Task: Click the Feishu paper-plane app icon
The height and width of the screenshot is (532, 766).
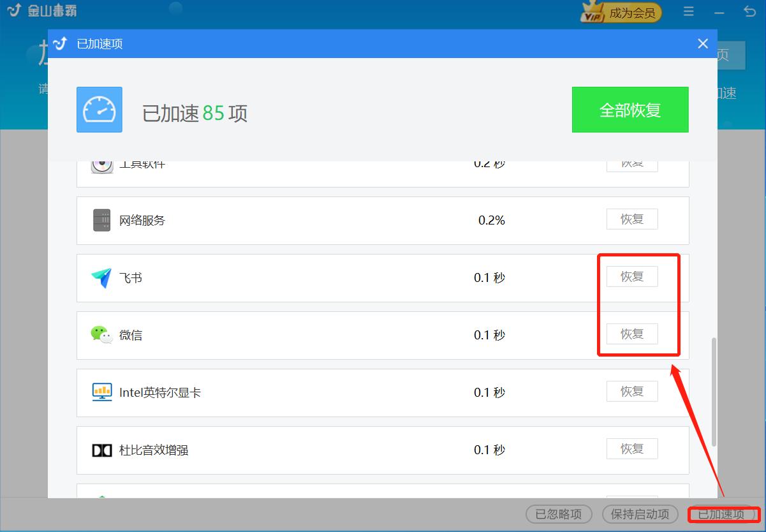Action: [101, 277]
